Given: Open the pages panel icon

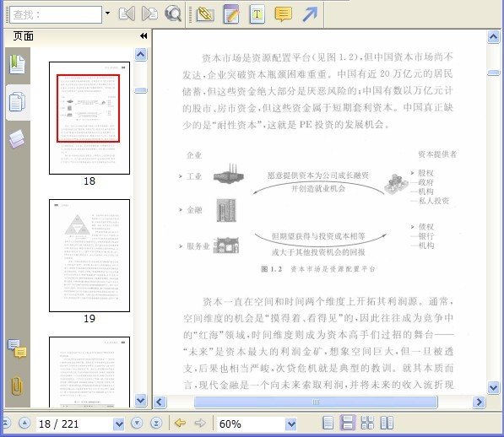Looking at the screenshot, I should tap(18, 102).
